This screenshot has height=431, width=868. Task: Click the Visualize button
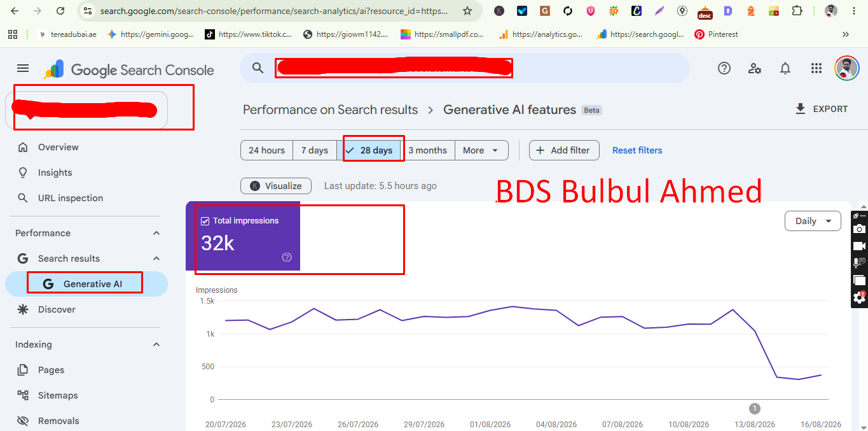276,186
